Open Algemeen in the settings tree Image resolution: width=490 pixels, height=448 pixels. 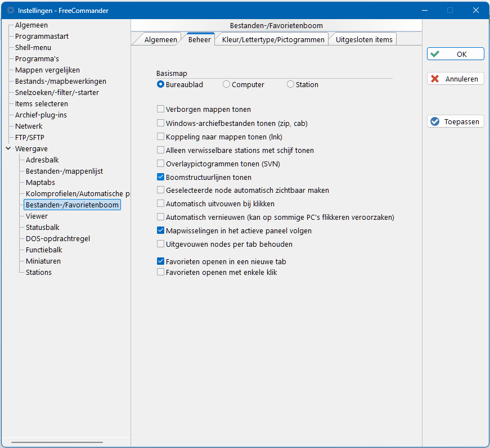pos(32,25)
